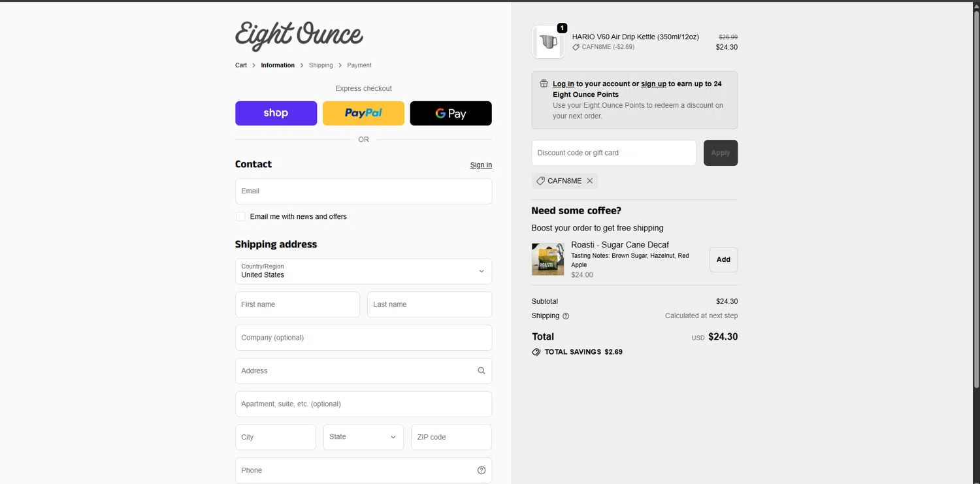This screenshot has width=980, height=484.
Task: Open the State dropdown
Action: pyautogui.click(x=363, y=437)
